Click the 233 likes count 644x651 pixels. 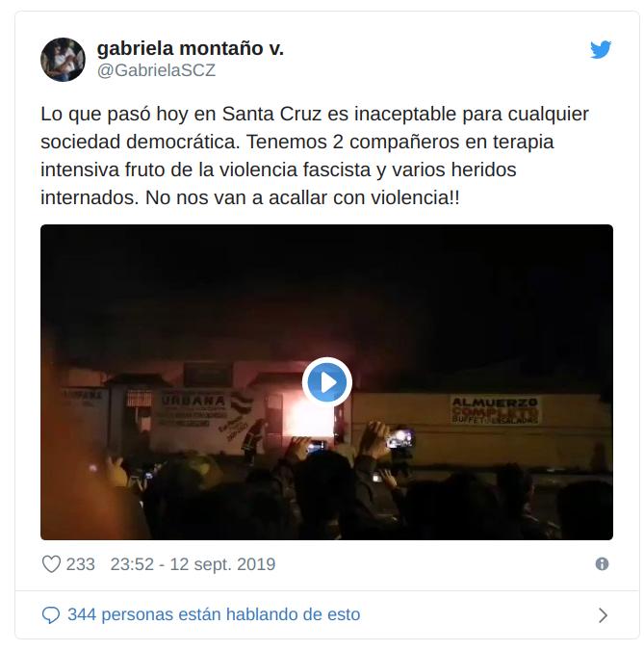click(x=81, y=564)
